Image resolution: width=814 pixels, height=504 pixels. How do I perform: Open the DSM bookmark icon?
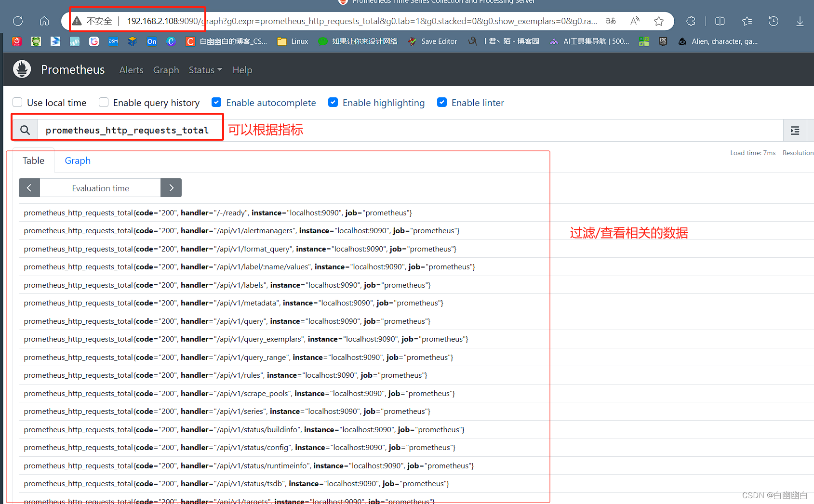click(x=113, y=41)
